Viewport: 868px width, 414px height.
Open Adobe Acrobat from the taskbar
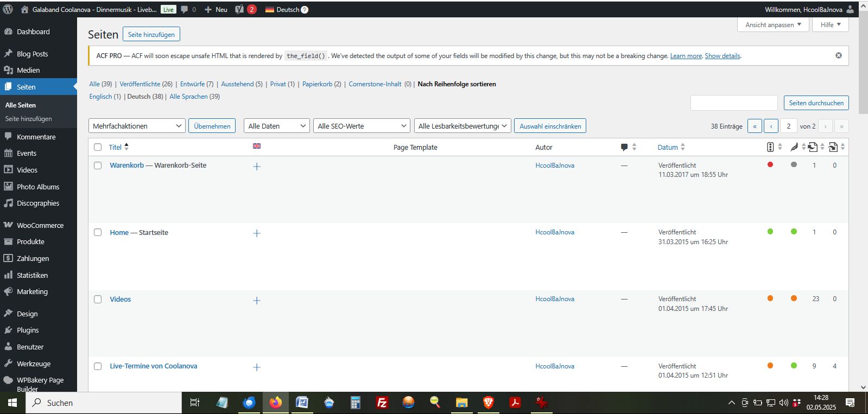tap(515, 403)
